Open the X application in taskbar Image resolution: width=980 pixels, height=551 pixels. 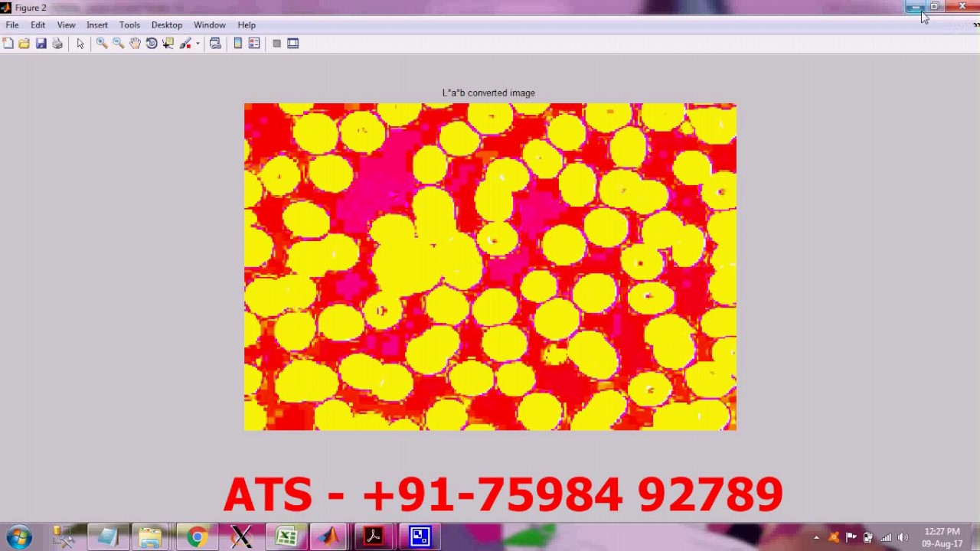[x=241, y=536]
